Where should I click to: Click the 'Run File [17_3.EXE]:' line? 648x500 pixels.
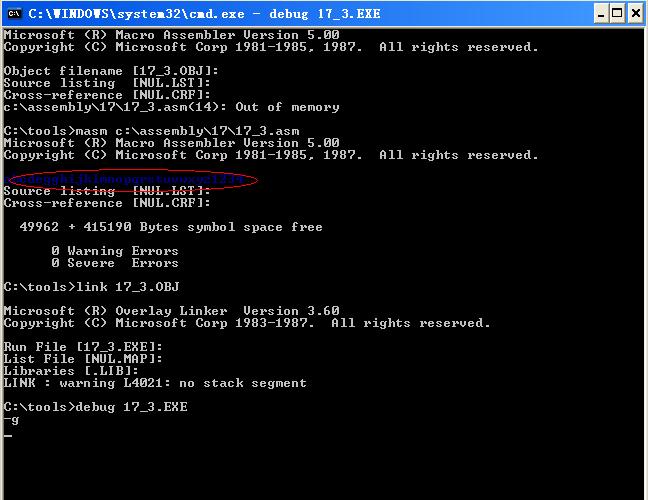[x=83, y=347]
